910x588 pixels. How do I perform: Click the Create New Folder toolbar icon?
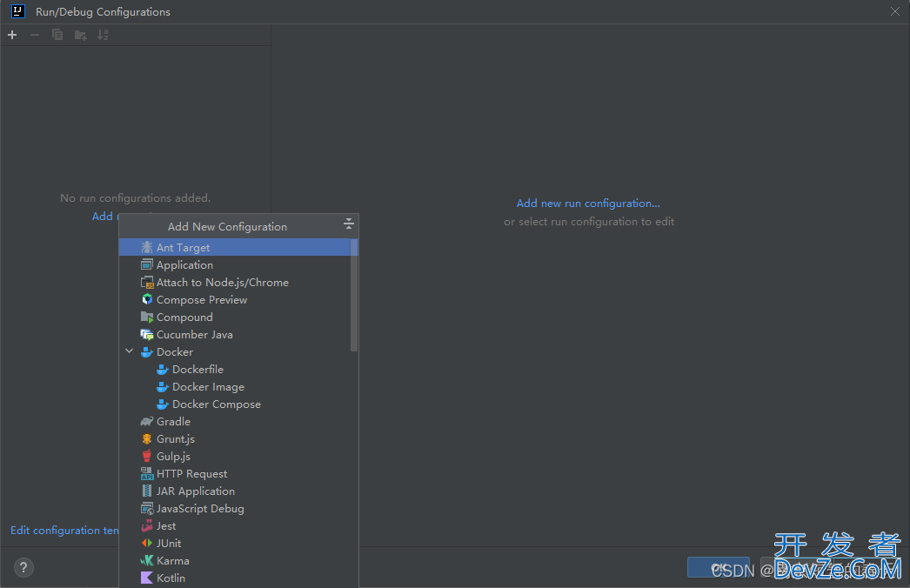[81, 36]
